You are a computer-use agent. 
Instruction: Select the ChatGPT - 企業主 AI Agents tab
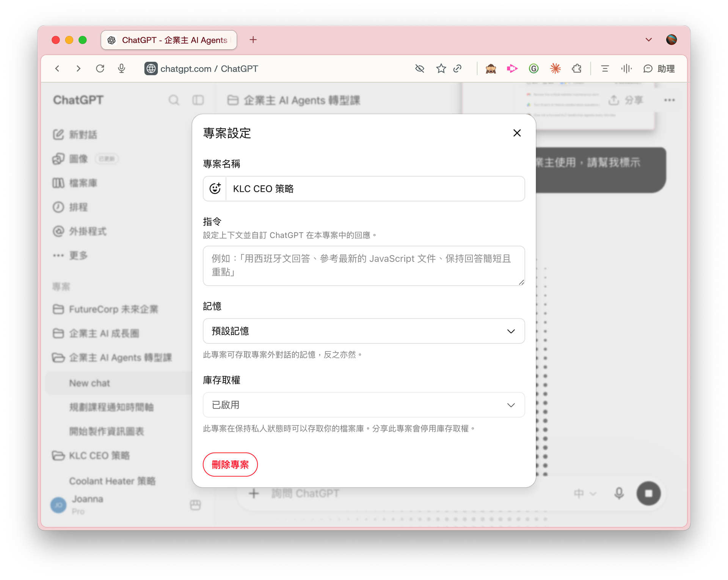(169, 40)
